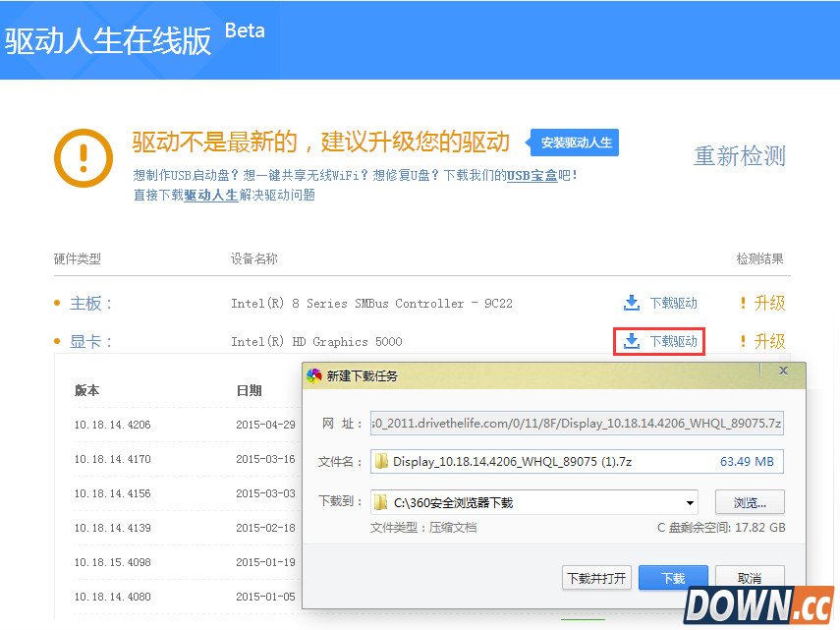
Task: Expand the download location dropdown arrow
Action: tap(688, 501)
